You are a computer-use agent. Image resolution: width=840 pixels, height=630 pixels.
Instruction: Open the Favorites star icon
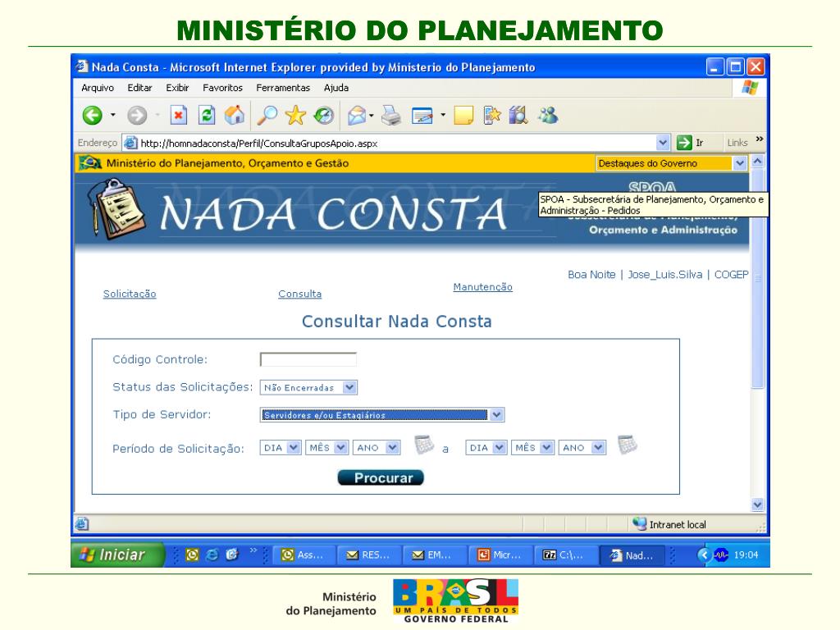pyautogui.click(x=295, y=115)
